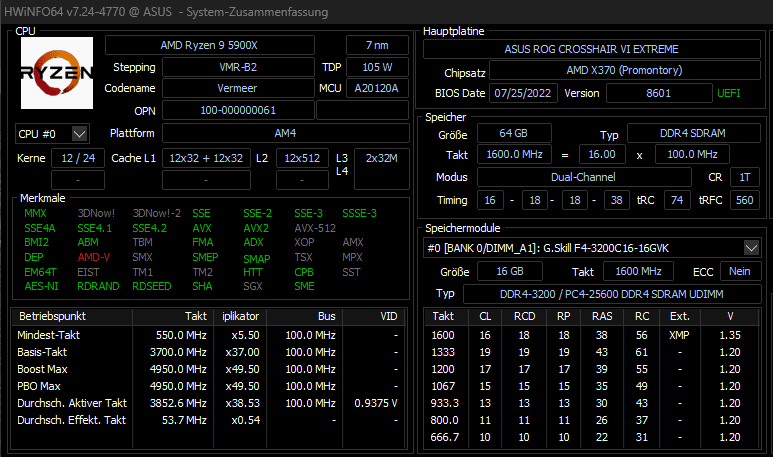Viewport: 773px width, 457px height.
Task: Click the 12 / 24 cores value
Action: click(x=78, y=158)
